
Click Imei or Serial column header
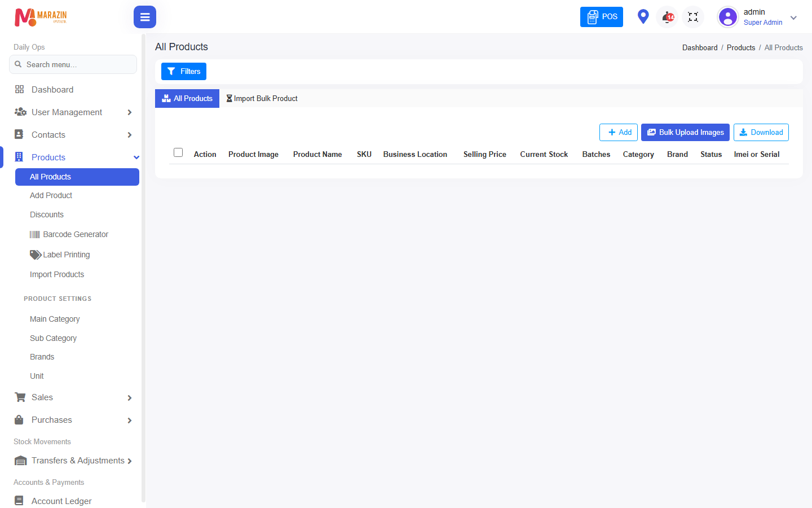click(757, 154)
